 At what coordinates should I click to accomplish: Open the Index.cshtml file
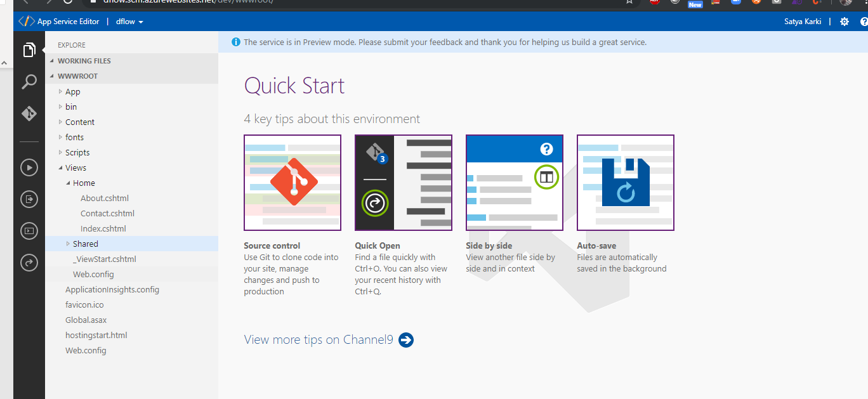(x=103, y=229)
